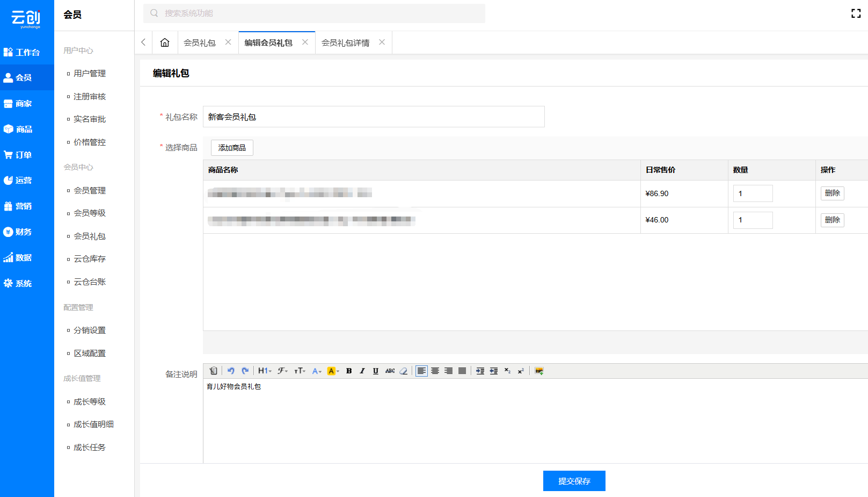Undo the last edit in the editor
The height and width of the screenshot is (497, 868).
tap(231, 371)
